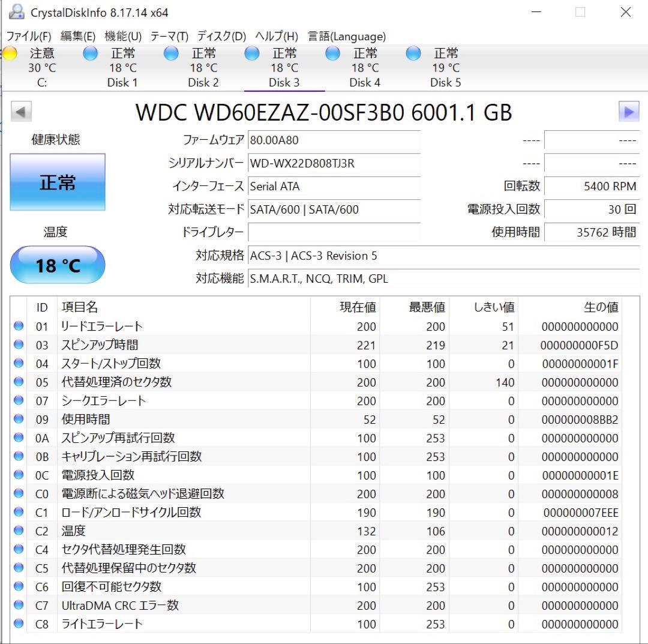Open the 編集(E) menu
This screenshot has width=648, height=644.
(x=77, y=37)
